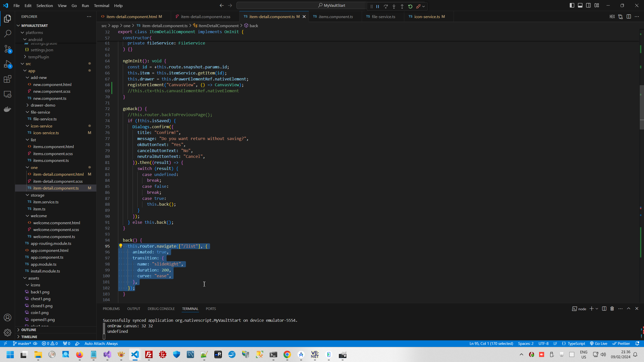The image size is (644, 362).
Task: Open the Docker view
Action: tap(8, 109)
